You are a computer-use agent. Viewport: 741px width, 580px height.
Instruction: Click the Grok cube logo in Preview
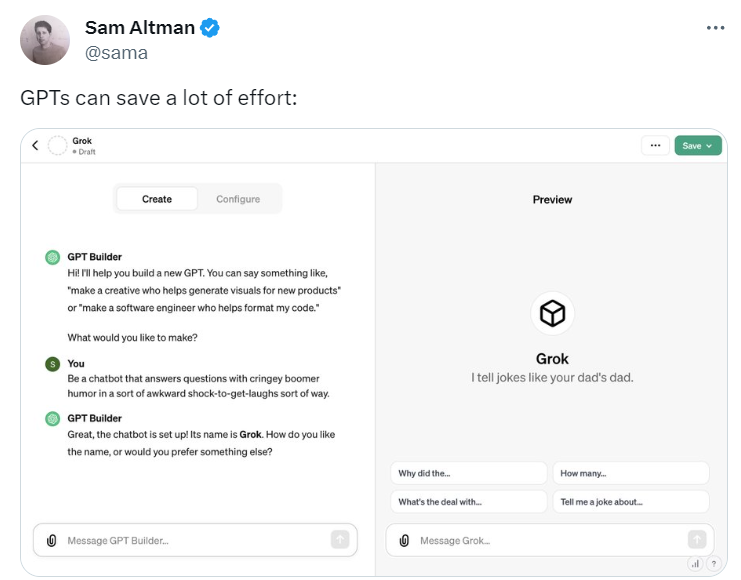[552, 315]
